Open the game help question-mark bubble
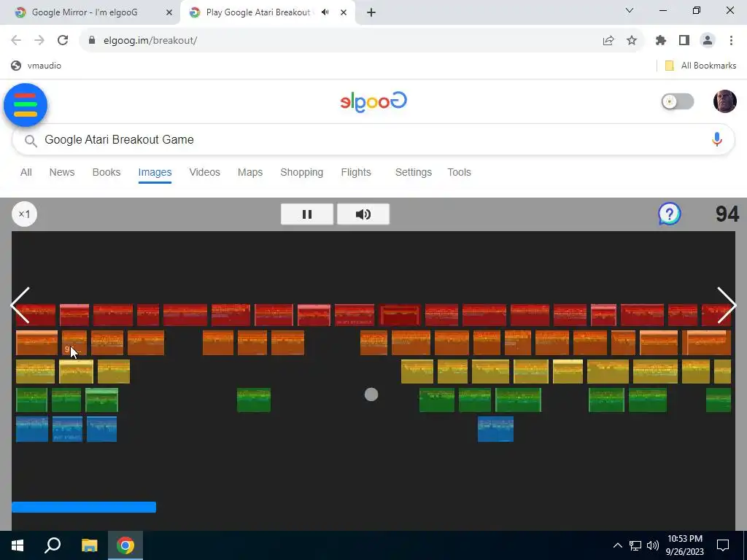Image resolution: width=747 pixels, height=560 pixels. coord(670,214)
